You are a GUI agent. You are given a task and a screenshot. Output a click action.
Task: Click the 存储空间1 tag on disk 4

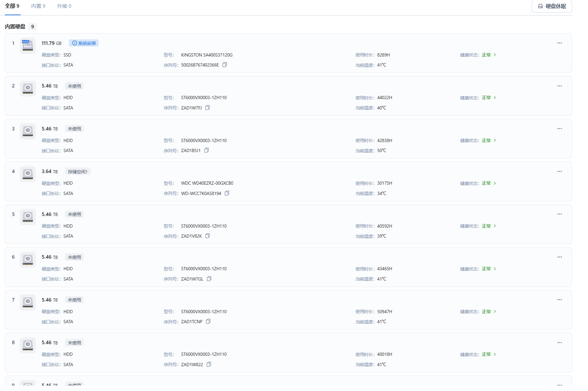[x=78, y=171]
